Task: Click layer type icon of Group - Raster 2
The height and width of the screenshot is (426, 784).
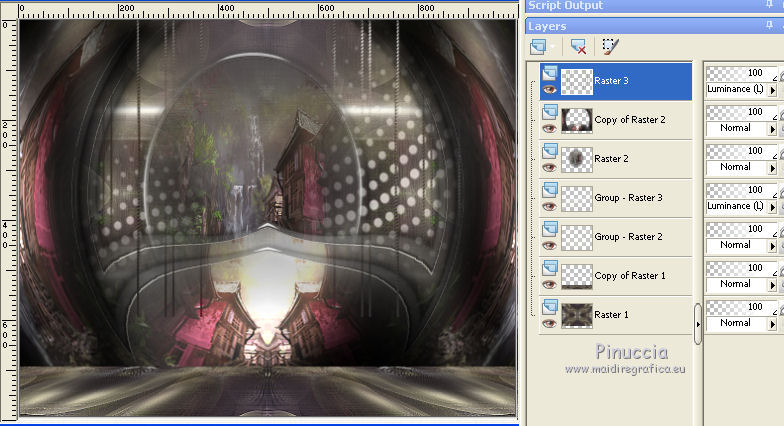Action: (550, 229)
